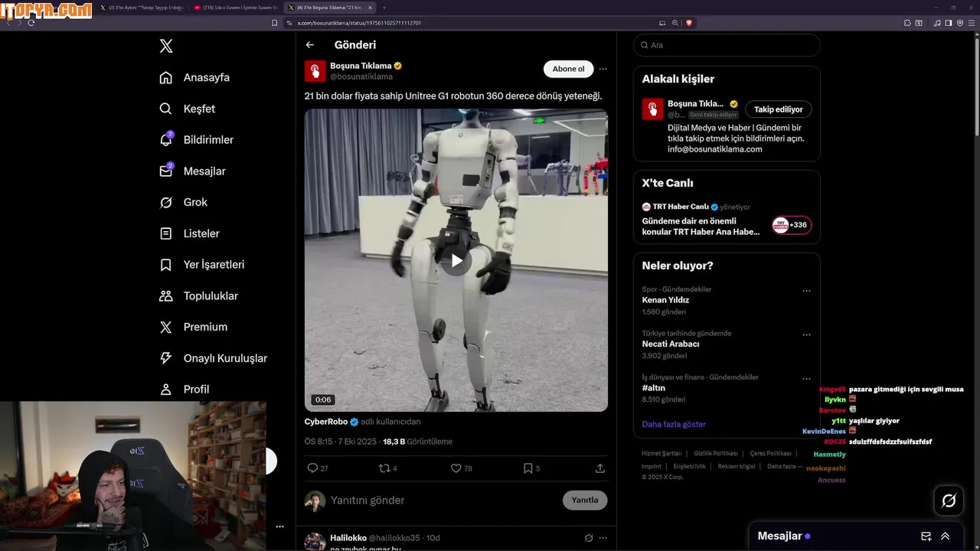980x551 pixels.
Task: Play the robot video
Action: click(x=456, y=260)
